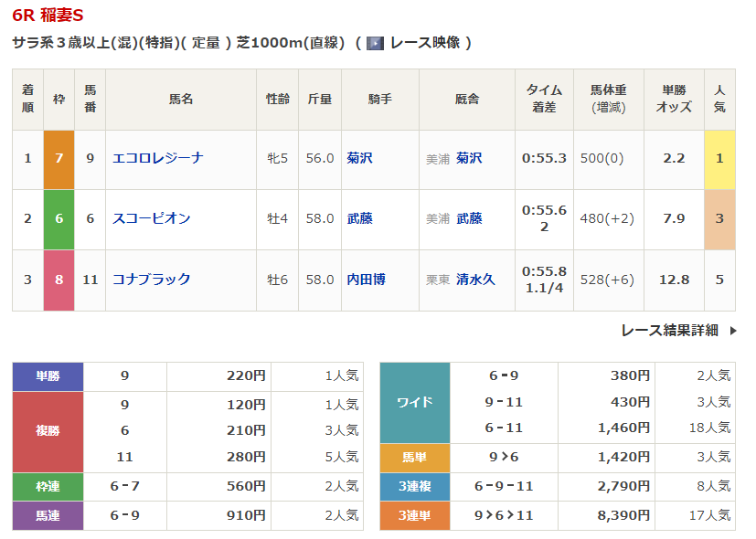Click the 斤量 column header
The width and height of the screenshot is (756, 539).
click(x=320, y=100)
